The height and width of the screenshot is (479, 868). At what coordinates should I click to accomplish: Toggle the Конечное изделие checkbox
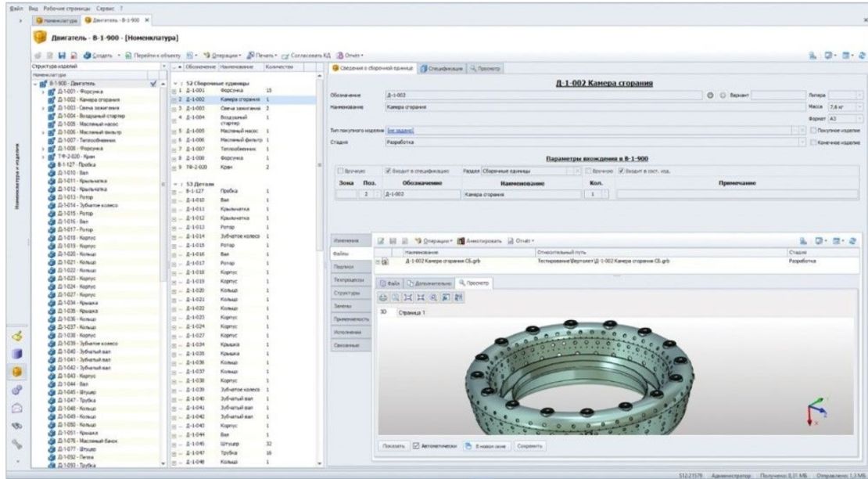point(813,142)
